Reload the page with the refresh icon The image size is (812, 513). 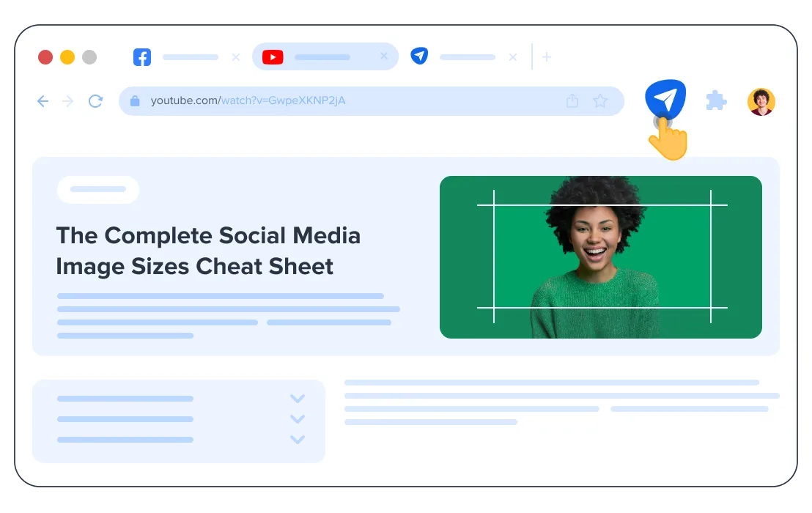(x=95, y=101)
